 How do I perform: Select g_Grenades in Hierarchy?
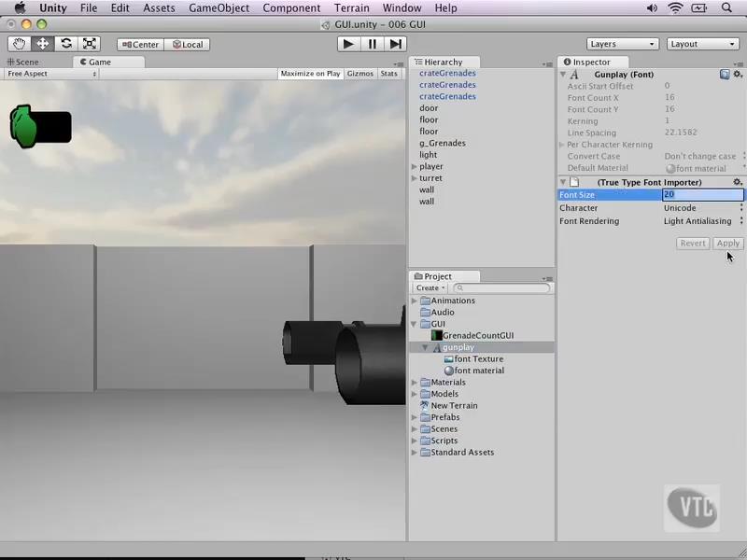[x=443, y=143]
